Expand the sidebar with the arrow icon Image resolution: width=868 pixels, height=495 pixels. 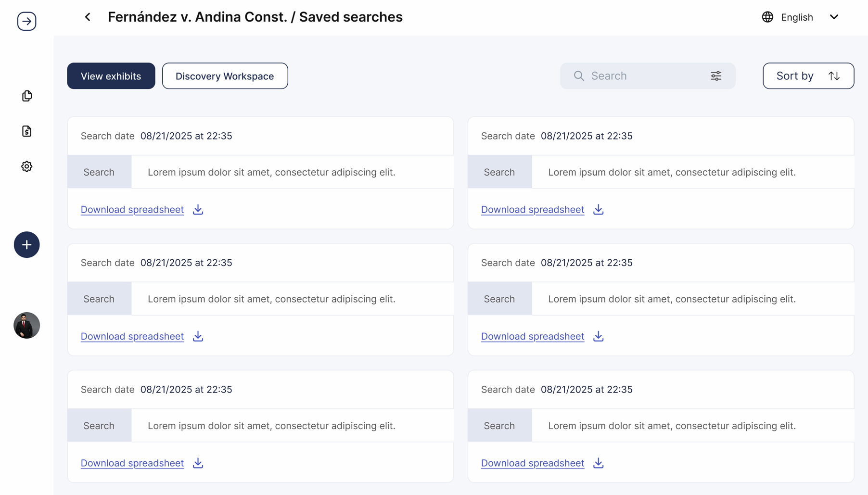(x=26, y=21)
